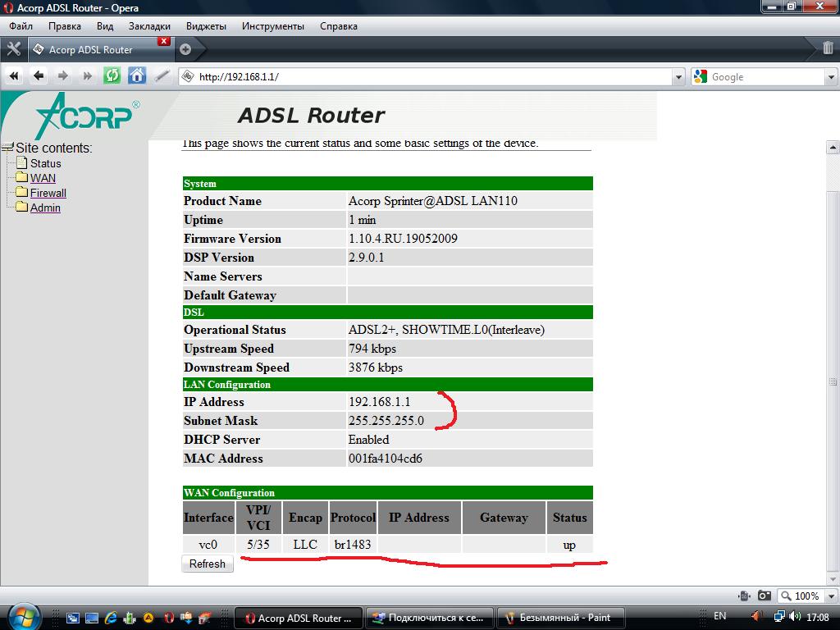Click the wand password manager icon
Image resolution: width=840 pixels, height=630 pixels.
click(x=162, y=76)
